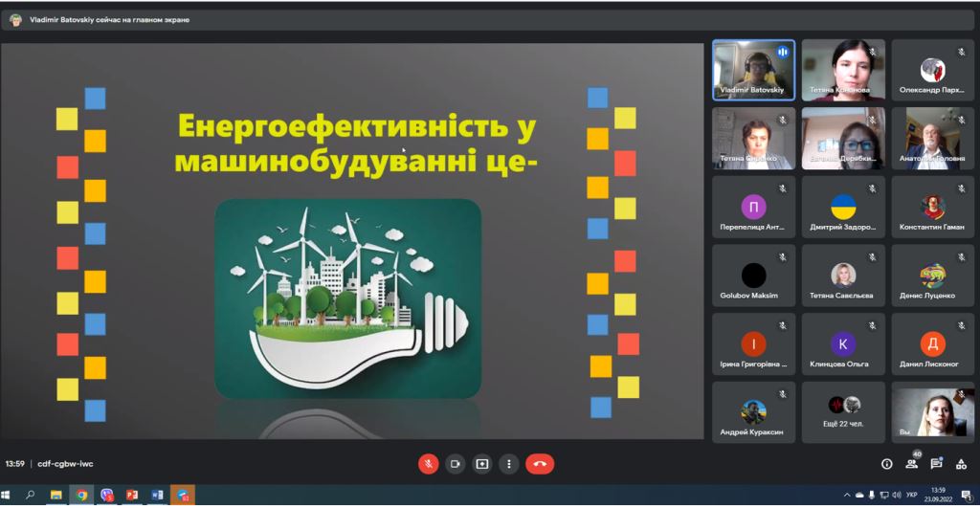This screenshot has width=980, height=508.
Task: Select your own video tile labeled Вы
Action: point(932,412)
